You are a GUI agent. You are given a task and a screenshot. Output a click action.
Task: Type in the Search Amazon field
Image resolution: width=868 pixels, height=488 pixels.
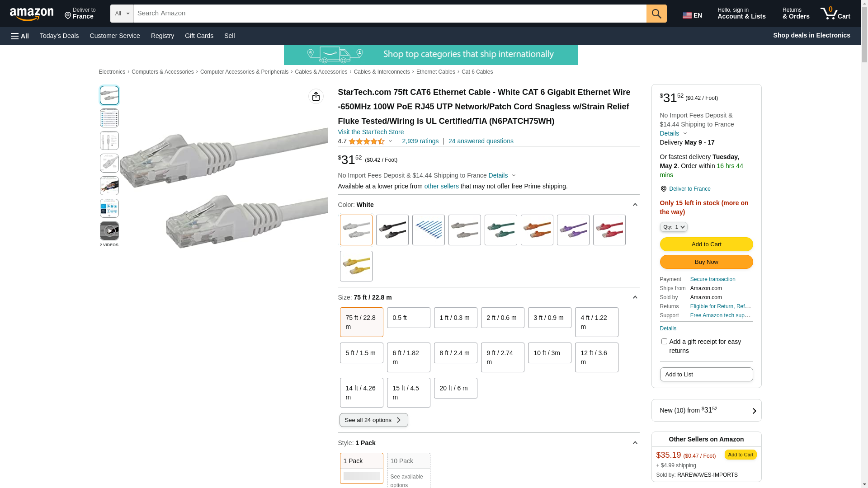pos(390,14)
